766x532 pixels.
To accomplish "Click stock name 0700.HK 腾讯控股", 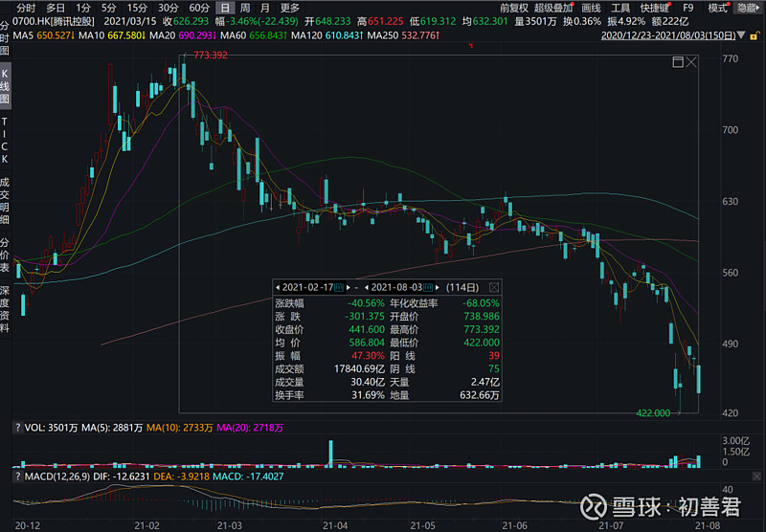I will [x=54, y=22].
